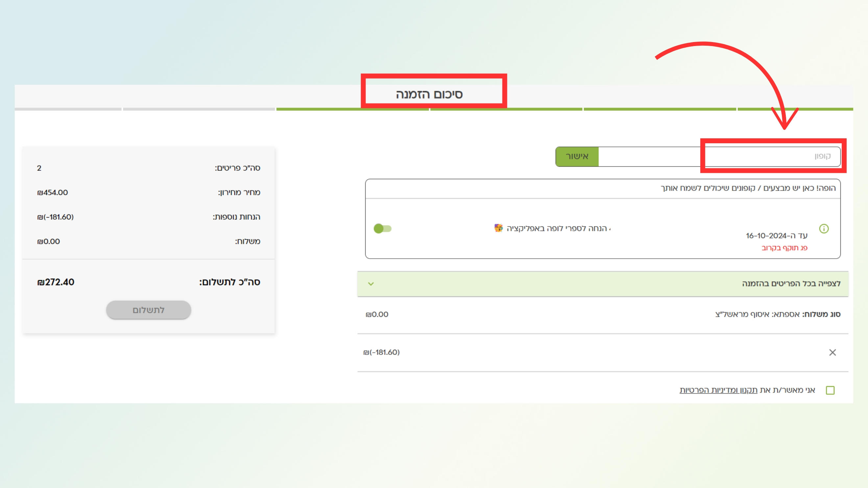Click the 'עד ה-16-10-2024' expiry date text
Image resolution: width=868 pixels, height=488 pixels.
click(776, 236)
